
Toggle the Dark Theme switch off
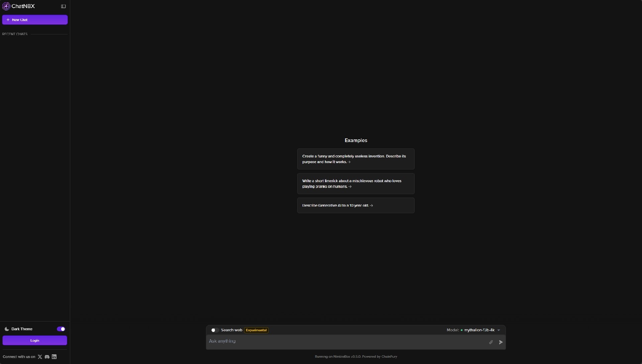coord(61,329)
